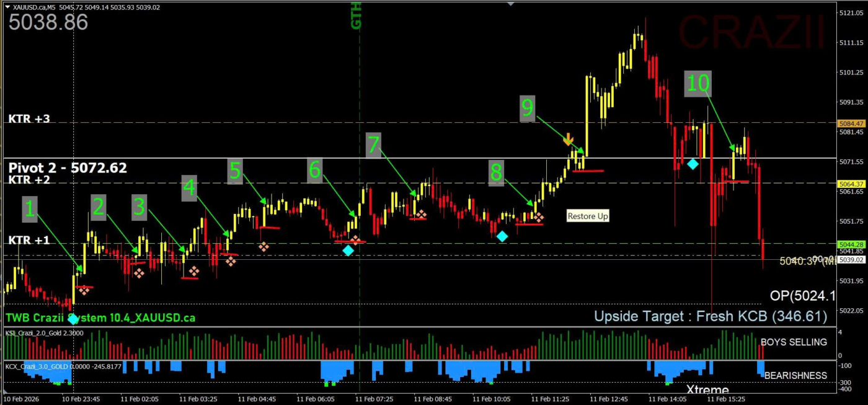
Task: Click the yellow 5064.37 price tag on axis
Action: [x=849, y=184]
